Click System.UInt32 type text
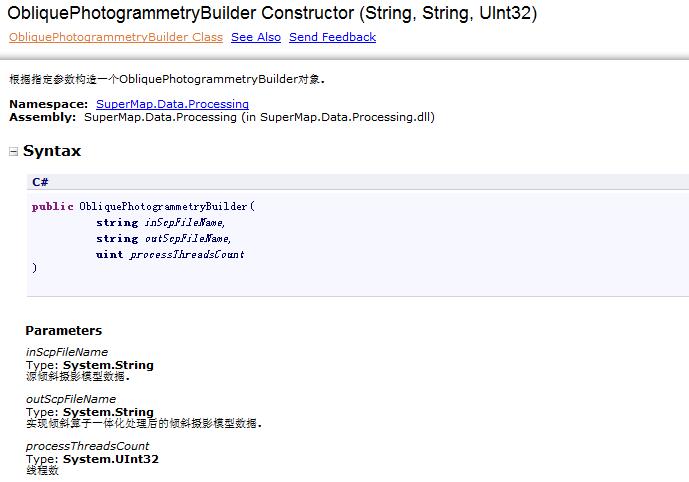This screenshot has width=689, height=482. pyautogui.click(x=111, y=459)
